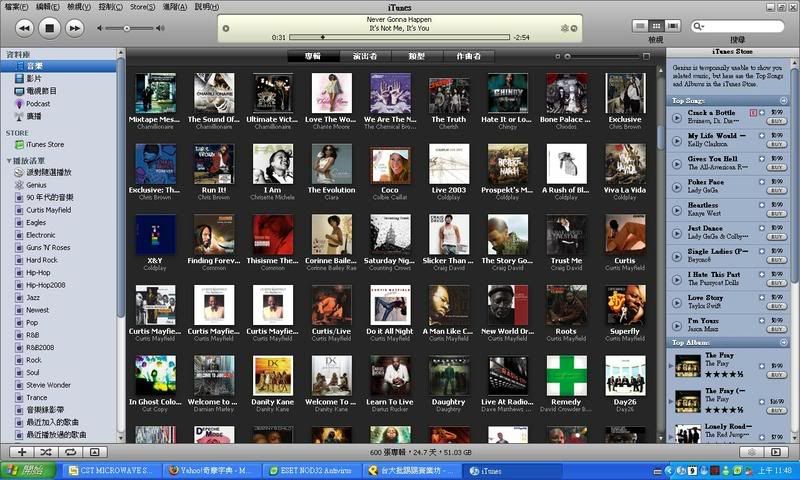The height and width of the screenshot is (480, 800).
Task: Collapse the Top Songs section
Action: click(x=784, y=101)
